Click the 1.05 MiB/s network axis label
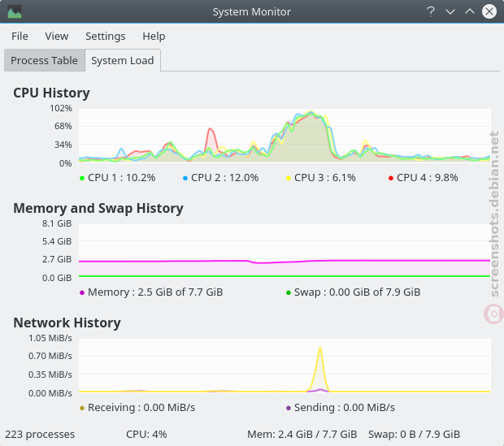 click(x=50, y=338)
